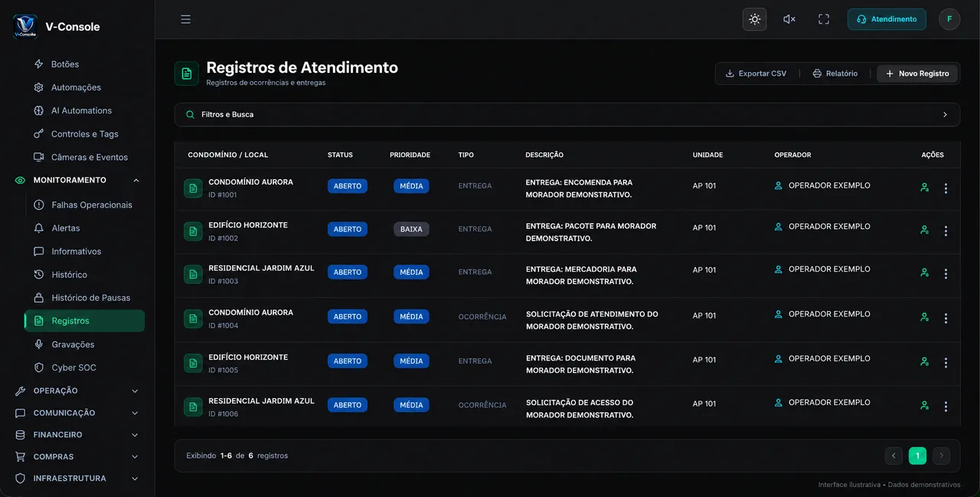Open actions menu for row #1001
Image resolution: width=980 pixels, height=497 pixels.
click(946, 188)
